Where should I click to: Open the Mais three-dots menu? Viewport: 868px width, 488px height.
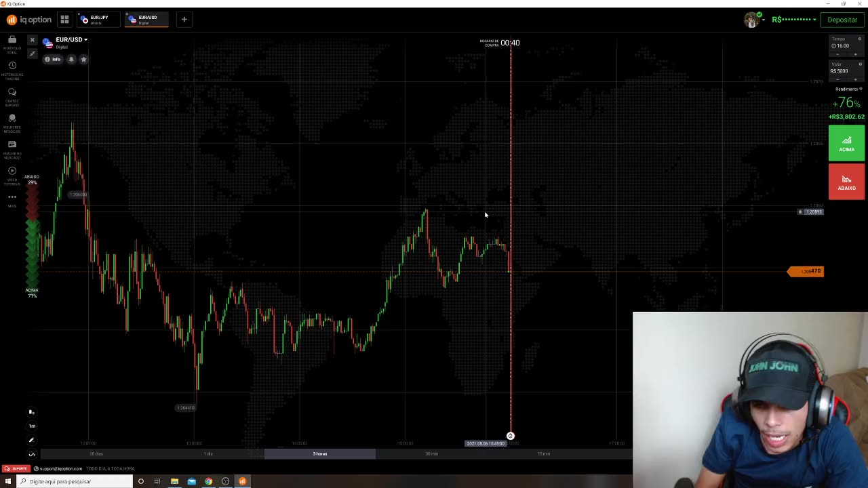[12, 199]
